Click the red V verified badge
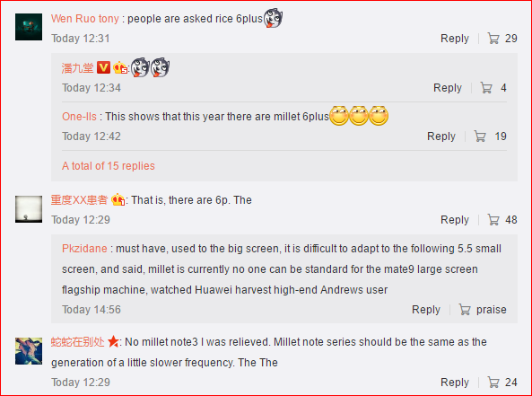Viewport: 532px width, 396px height. point(103,67)
